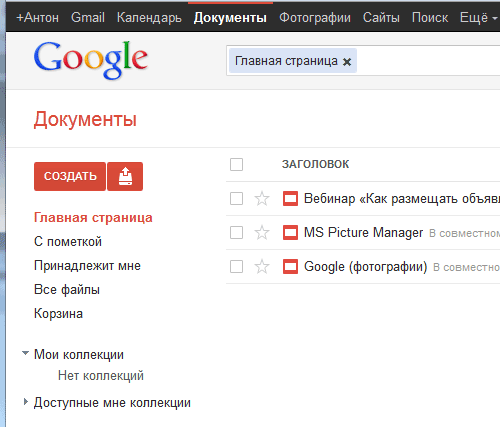Screen dimensions: 500x427
Task: Click the Google logo
Action: 91,60
